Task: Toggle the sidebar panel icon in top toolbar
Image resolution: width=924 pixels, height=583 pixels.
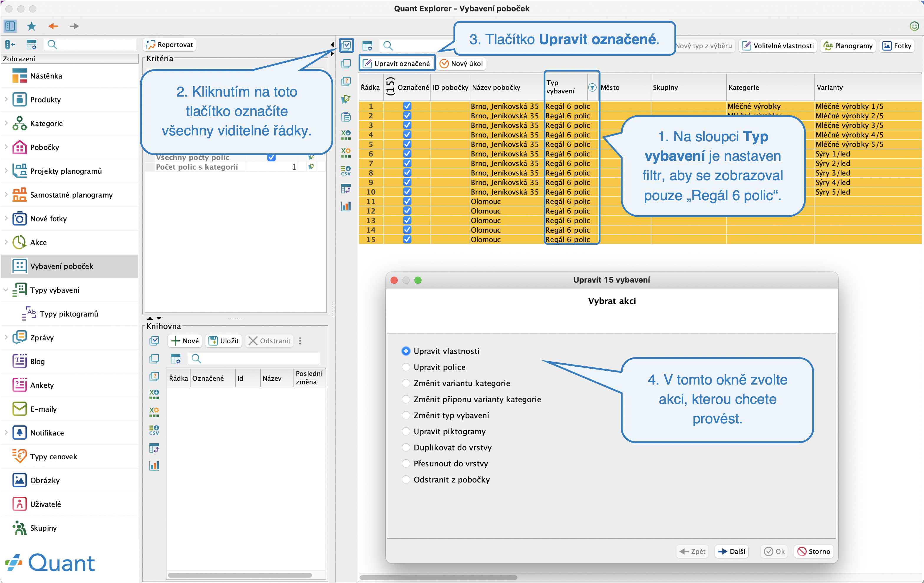Action: coord(10,26)
